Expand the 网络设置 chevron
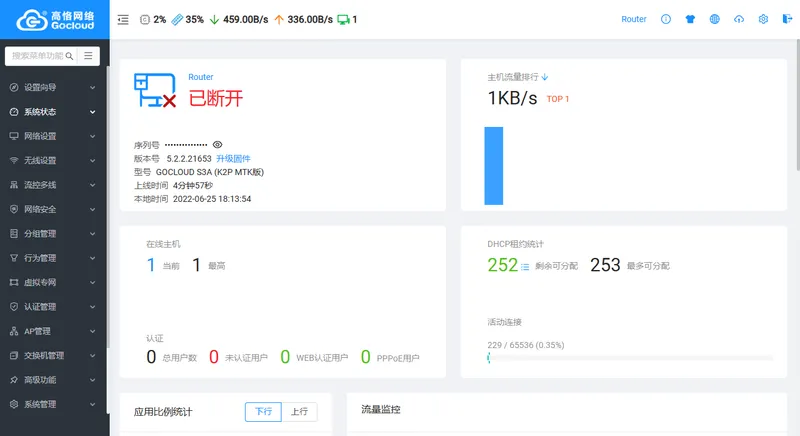This screenshot has width=800, height=436. click(92, 136)
